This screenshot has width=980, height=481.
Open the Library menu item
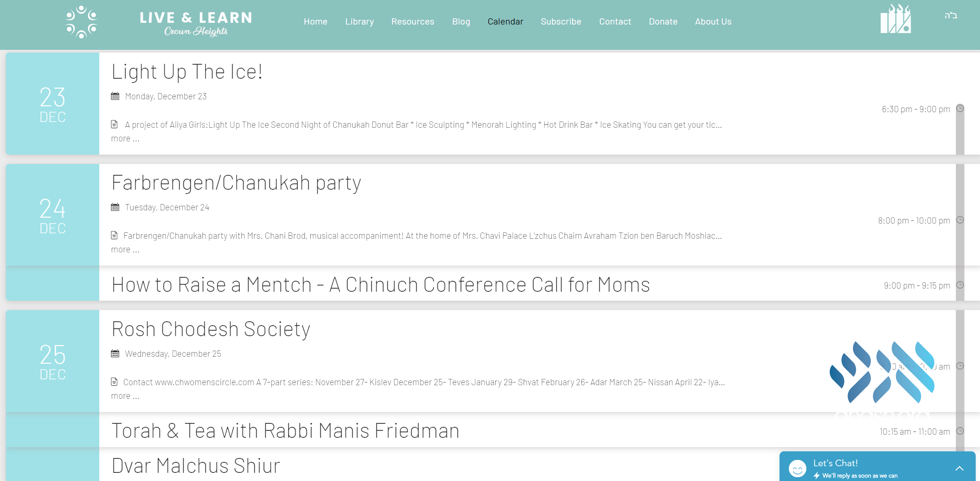pos(359,21)
